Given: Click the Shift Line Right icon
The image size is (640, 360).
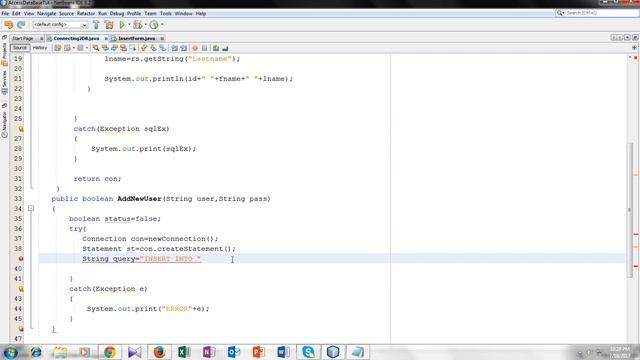Looking at the screenshot, I should click(x=184, y=48).
